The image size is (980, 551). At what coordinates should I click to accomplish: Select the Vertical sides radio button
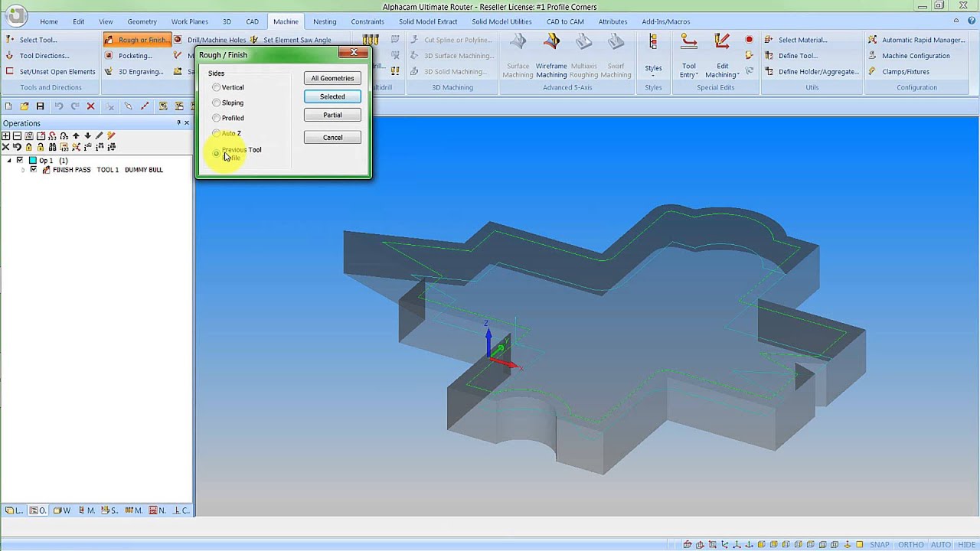pos(217,87)
